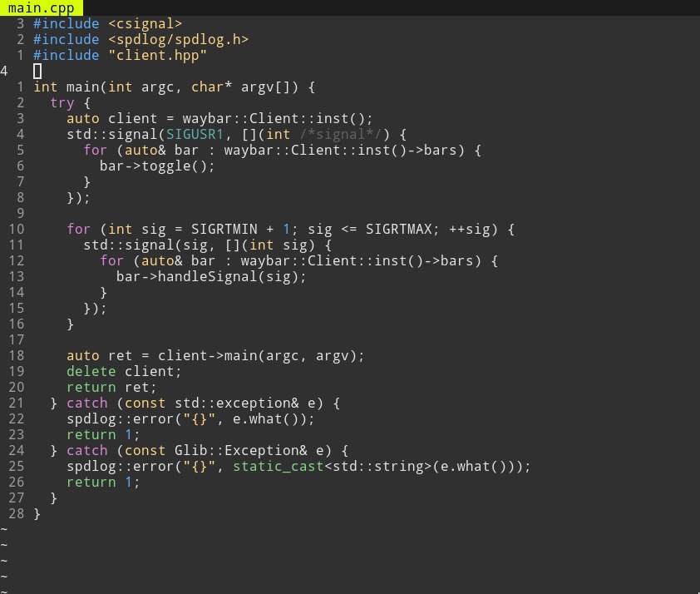Viewport: 700px width, 594px height.
Task: Click bar->toggle(); call
Action: point(157,166)
